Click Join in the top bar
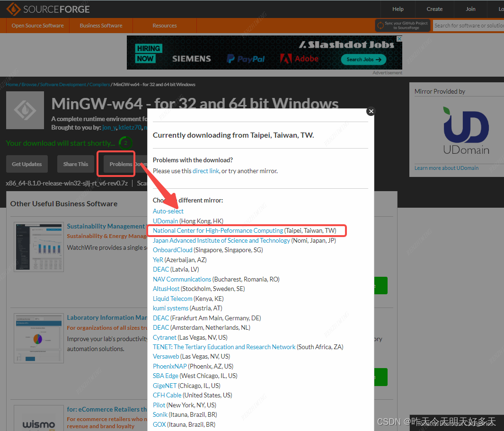The width and height of the screenshot is (504, 431). (470, 9)
